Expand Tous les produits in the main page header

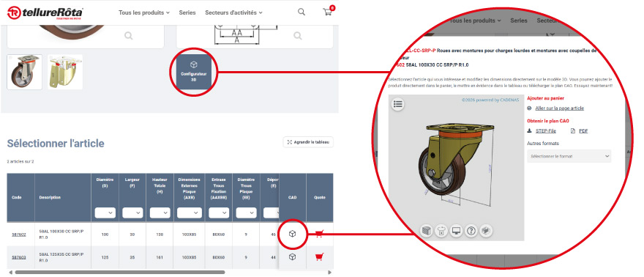click(143, 12)
